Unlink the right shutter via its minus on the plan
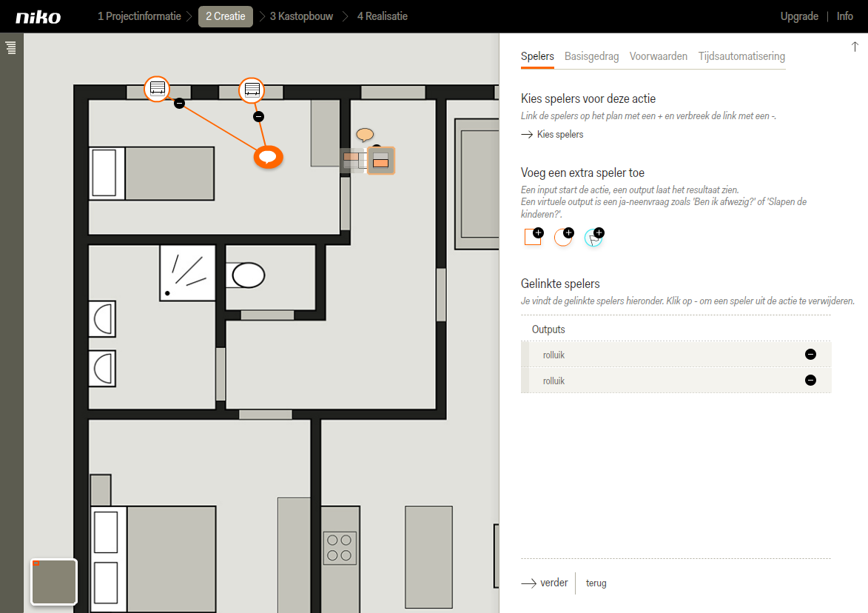This screenshot has width=868, height=613. 258,117
